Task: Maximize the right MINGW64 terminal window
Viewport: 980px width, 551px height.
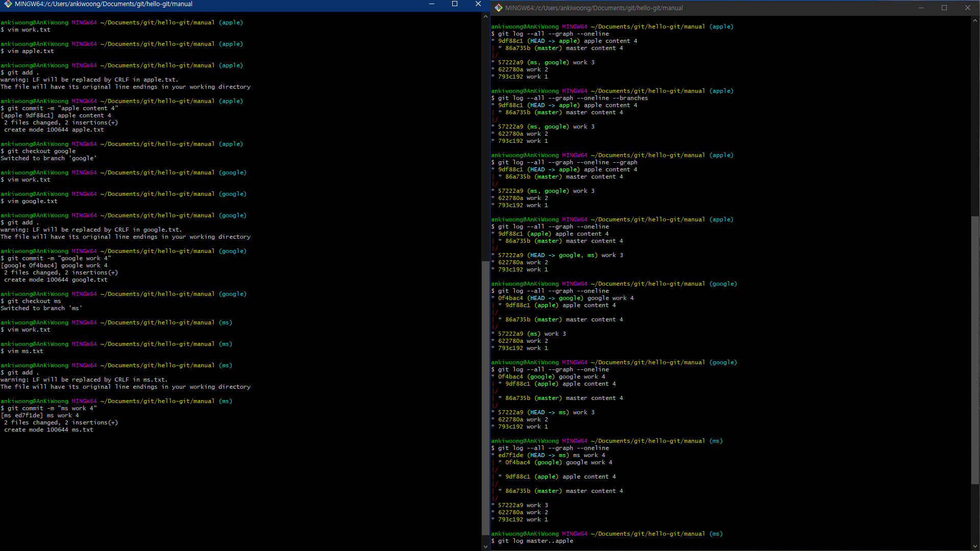Action: pyautogui.click(x=944, y=8)
